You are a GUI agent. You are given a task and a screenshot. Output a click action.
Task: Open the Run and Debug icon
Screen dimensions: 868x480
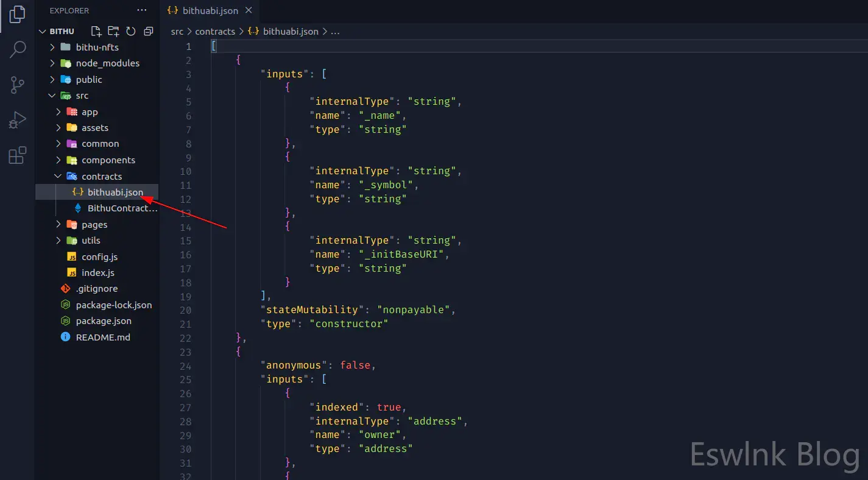(18, 120)
